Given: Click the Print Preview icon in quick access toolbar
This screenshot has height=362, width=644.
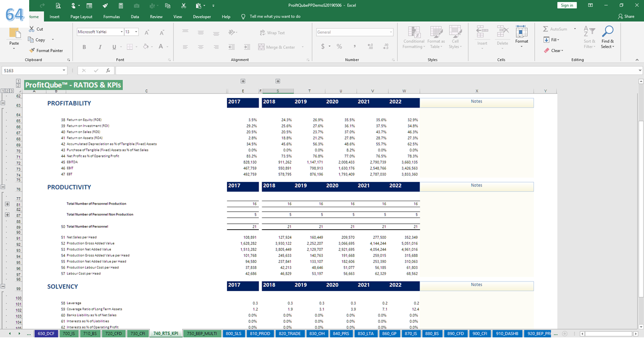Looking at the screenshot, I should pos(58,6).
